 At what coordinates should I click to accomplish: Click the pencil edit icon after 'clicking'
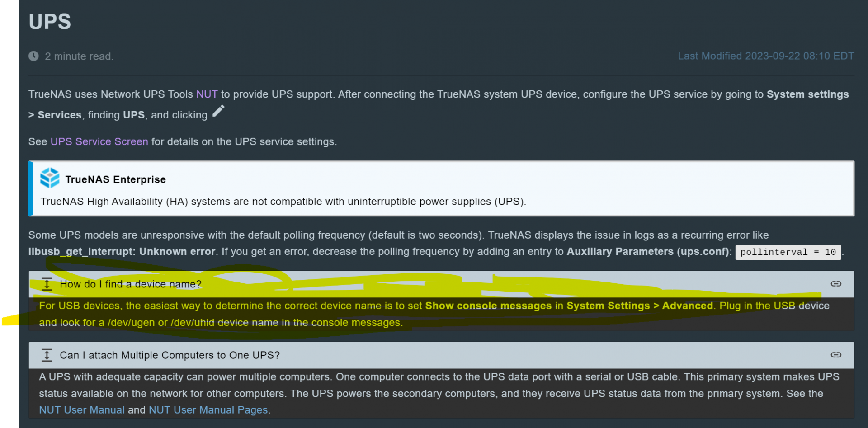[218, 111]
